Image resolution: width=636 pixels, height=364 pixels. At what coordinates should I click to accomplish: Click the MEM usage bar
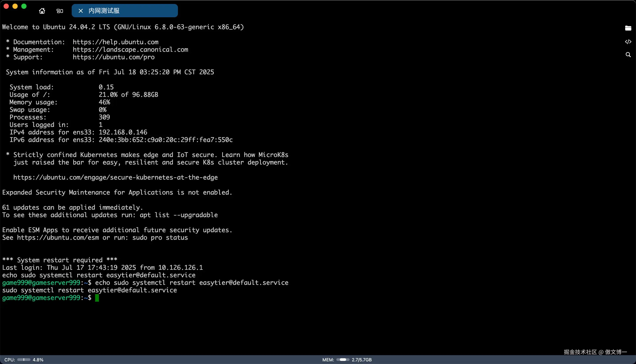coord(343,360)
